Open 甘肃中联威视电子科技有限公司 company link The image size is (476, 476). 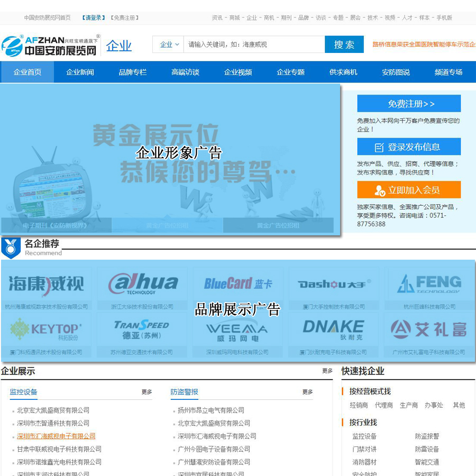tap(59, 449)
